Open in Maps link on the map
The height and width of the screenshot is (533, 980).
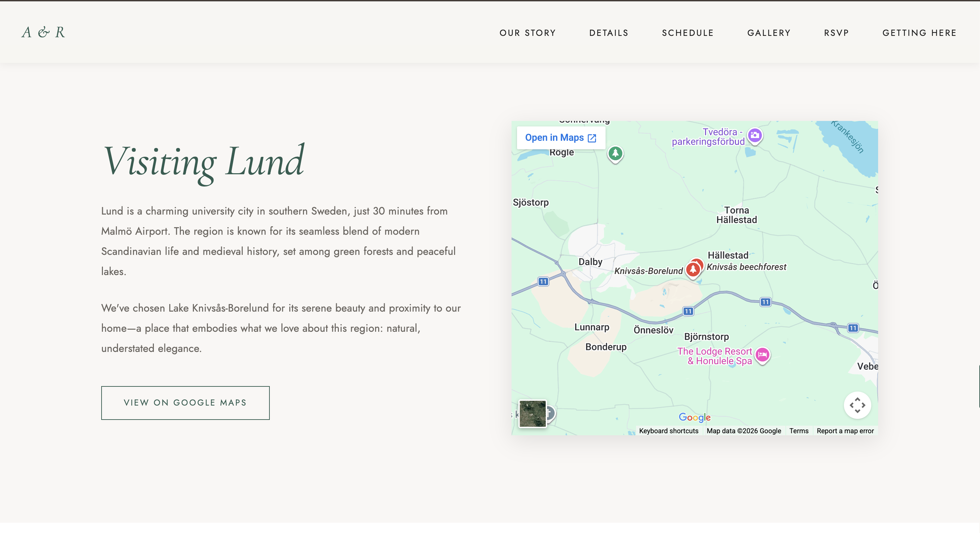tap(560, 138)
